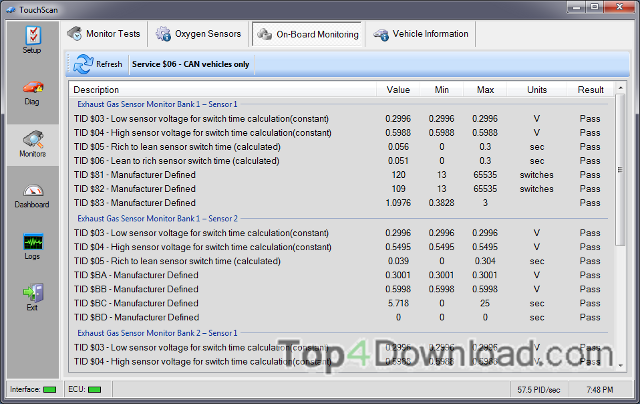Select the TID $BD Manufacturer Defined row
Image resolution: width=640 pixels, height=404 pixels.
click(x=341, y=317)
